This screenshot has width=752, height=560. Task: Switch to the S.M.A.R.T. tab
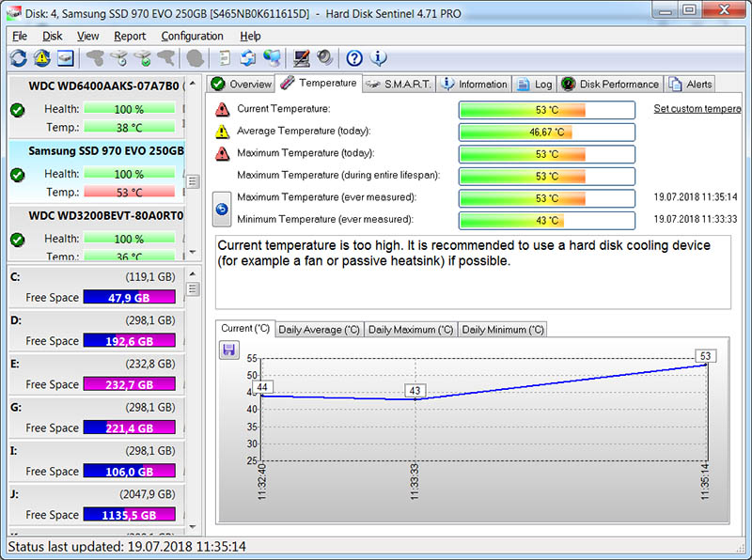(x=399, y=84)
